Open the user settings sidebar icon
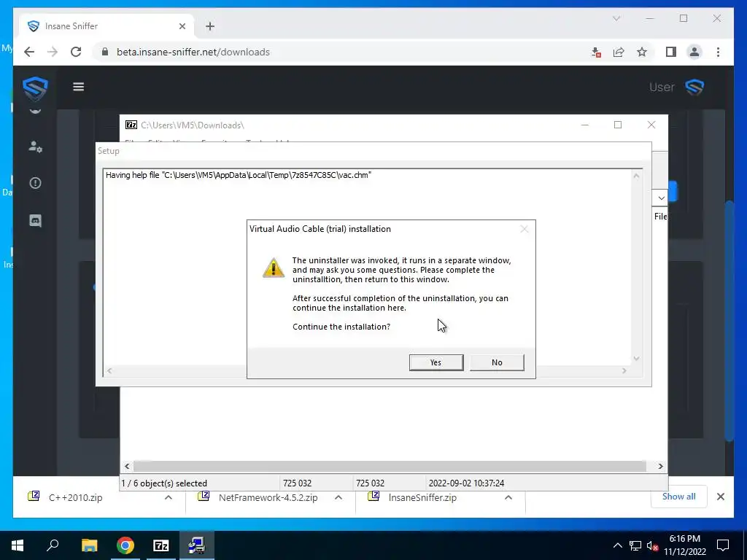The height and width of the screenshot is (560, 747). pos(35,146)
